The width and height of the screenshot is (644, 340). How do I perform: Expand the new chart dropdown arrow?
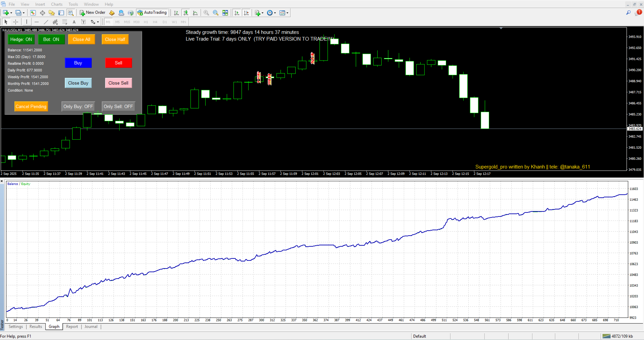click(x=11, y=13)
